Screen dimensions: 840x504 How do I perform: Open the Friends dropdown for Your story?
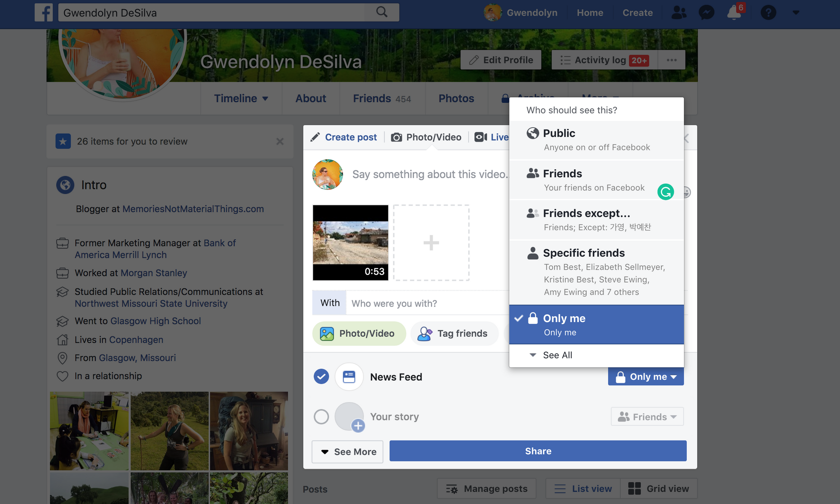[x=647, y=416]
